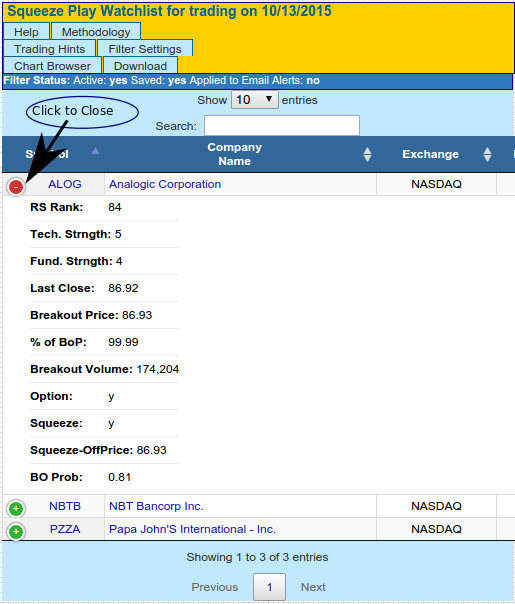Sort by the Exchange column arrows

coord(487,154)
